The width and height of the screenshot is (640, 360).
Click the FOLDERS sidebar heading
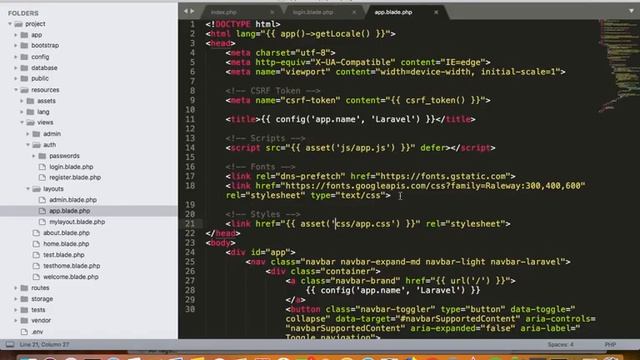[23, 13]
